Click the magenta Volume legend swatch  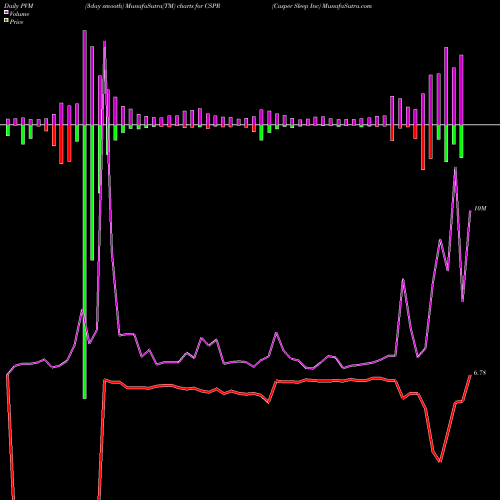pos(6,13)
